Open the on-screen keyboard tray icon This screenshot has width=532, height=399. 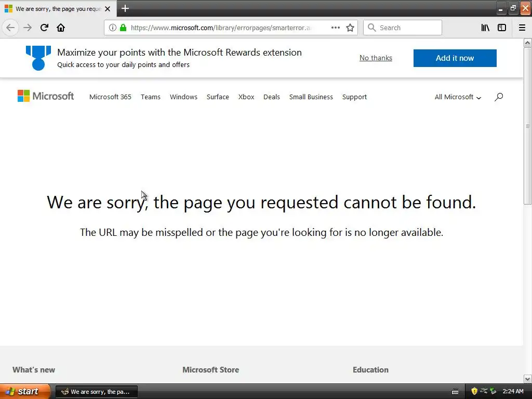pyautogui.click(x=455, y=392)
